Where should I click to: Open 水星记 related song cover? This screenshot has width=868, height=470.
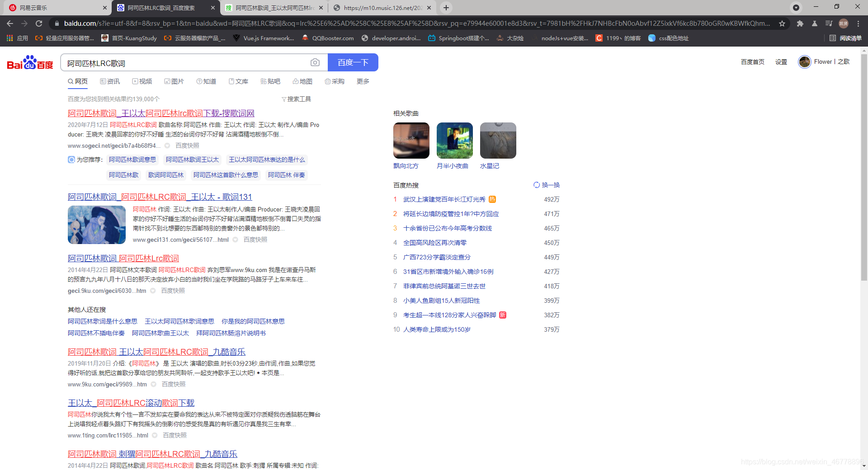pyautogui.click(x=498, y=141)
